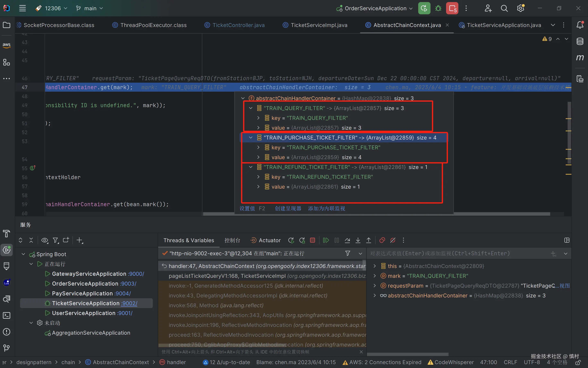Click the Debug bug icon in the top toolbar
Image resolution: width=588 pixels, height=368 pixels.
(438, 9)
